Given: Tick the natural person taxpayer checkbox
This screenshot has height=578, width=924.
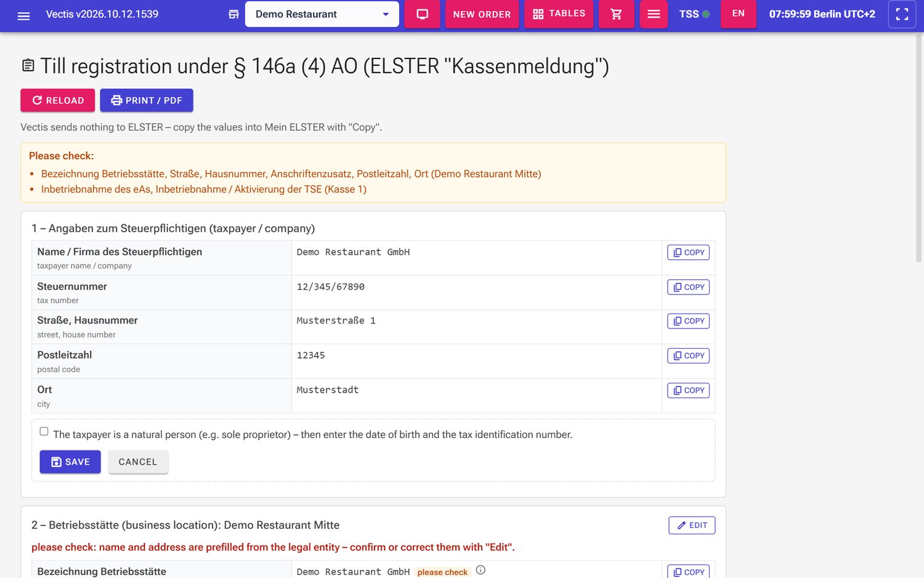Looking at the screenshot, I should (x=44, y=431).
